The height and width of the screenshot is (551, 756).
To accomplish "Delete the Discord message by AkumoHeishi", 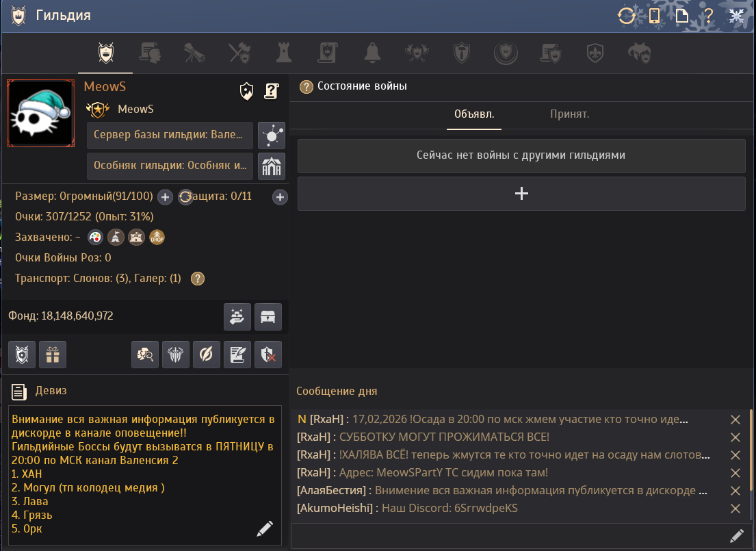I will click(735, 509).
